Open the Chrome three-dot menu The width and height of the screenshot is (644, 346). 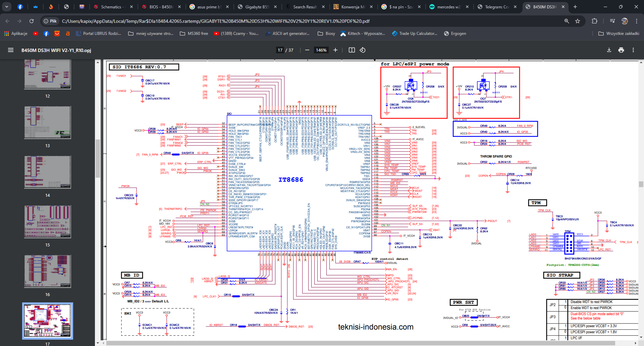[636, 21]
